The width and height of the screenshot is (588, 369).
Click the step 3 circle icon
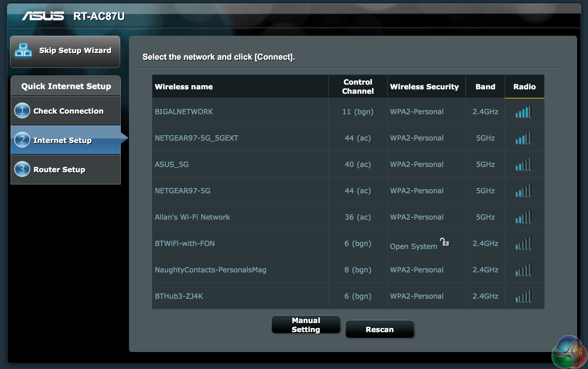[x=22, y=169]
